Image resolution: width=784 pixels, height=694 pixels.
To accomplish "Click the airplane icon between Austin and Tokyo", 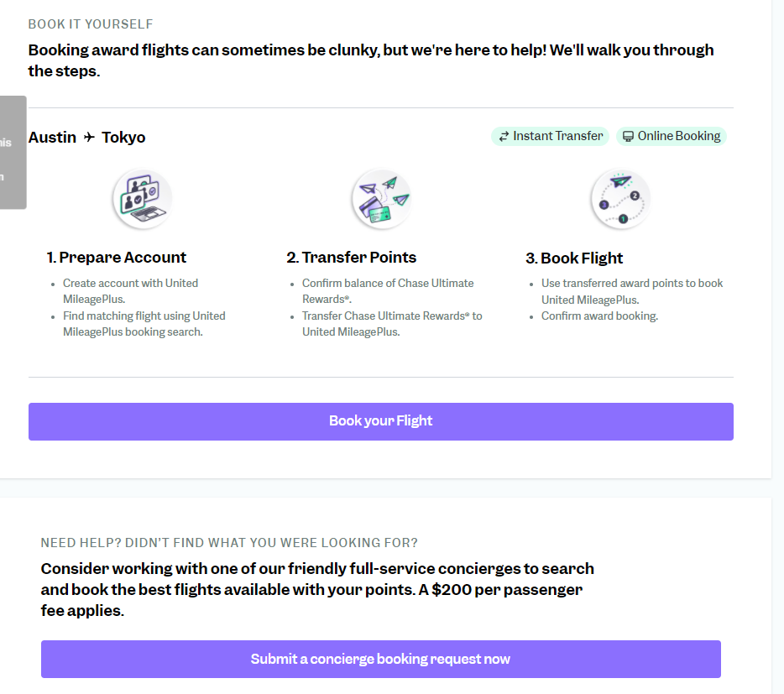I will [89, 137].
